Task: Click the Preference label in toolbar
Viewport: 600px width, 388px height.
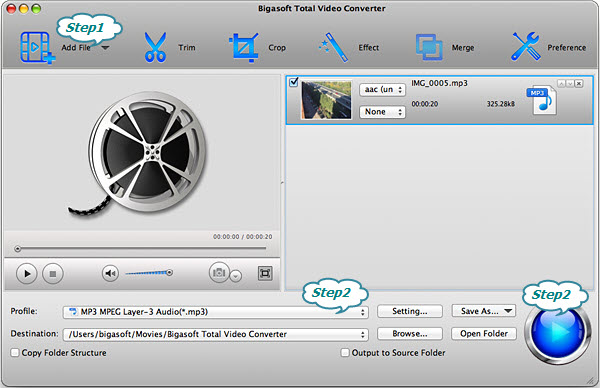Action: (567, 47)
